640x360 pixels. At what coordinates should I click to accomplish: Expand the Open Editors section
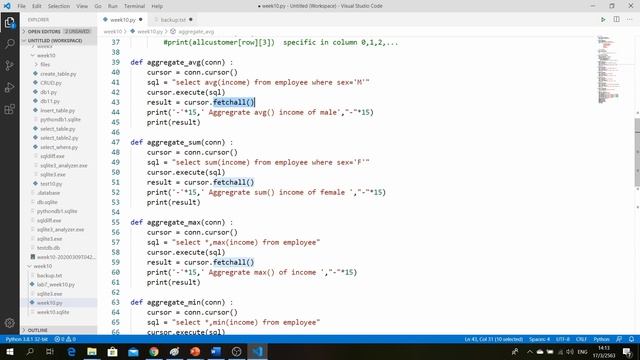click(58, 31)
